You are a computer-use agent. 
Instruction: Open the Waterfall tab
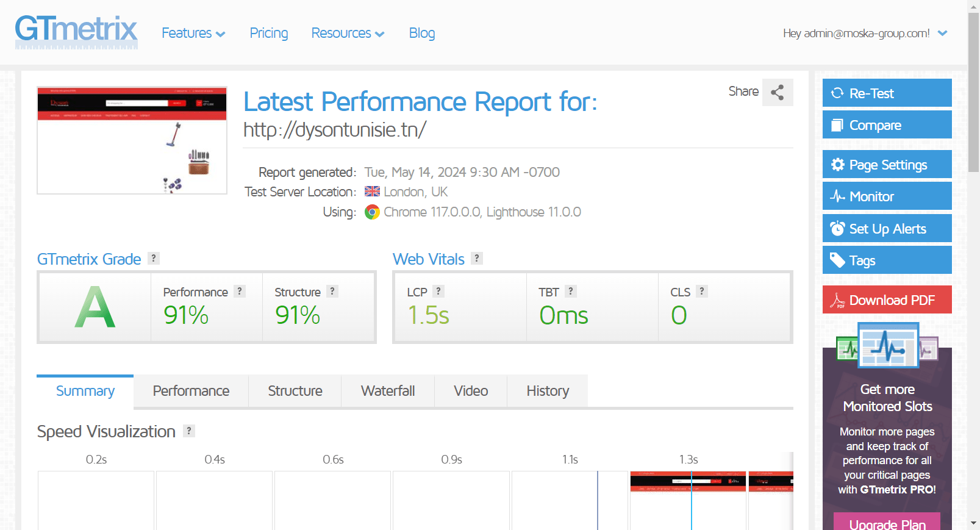(x=388, y=391)
